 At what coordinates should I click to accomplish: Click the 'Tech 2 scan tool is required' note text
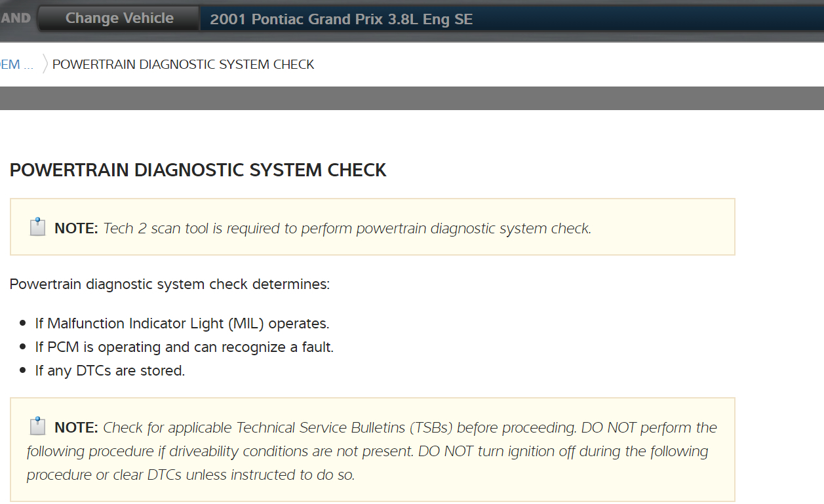[347, 229]
